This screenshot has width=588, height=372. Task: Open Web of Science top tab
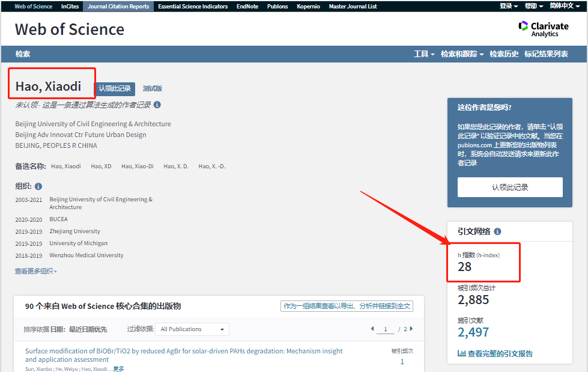coord(34,7)
